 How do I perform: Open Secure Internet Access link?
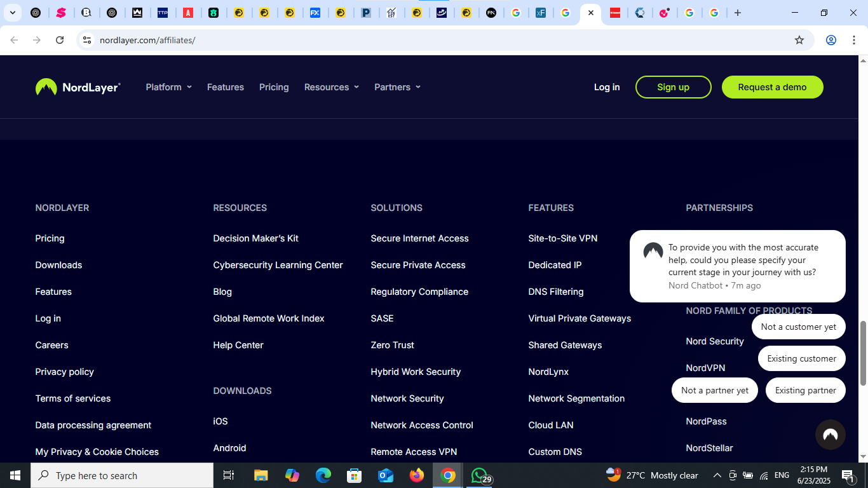pyautogui.click(x=419, y=238)
